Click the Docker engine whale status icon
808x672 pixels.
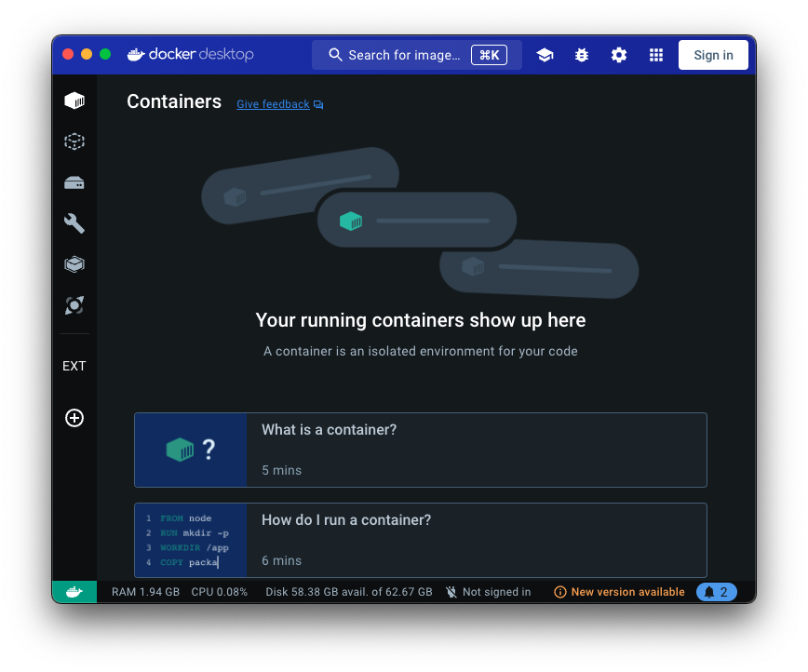pyautogui.click(x=74, y=592)
